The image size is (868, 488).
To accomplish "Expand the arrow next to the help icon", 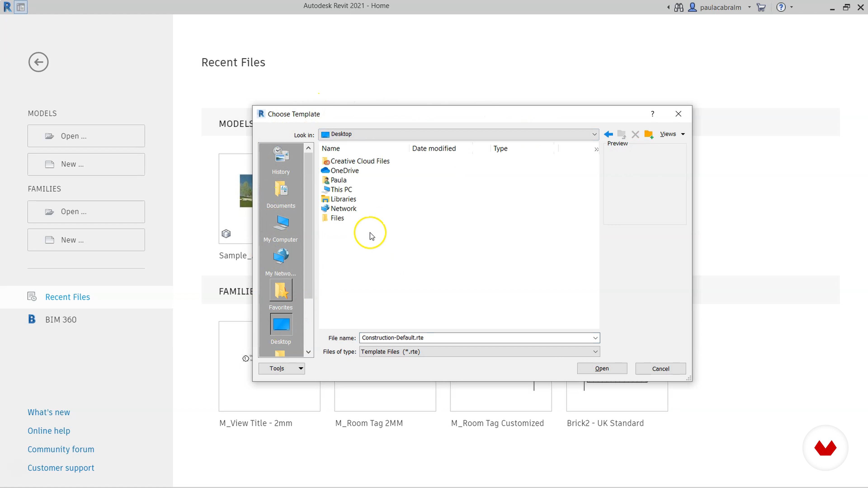I will (792, 7).
